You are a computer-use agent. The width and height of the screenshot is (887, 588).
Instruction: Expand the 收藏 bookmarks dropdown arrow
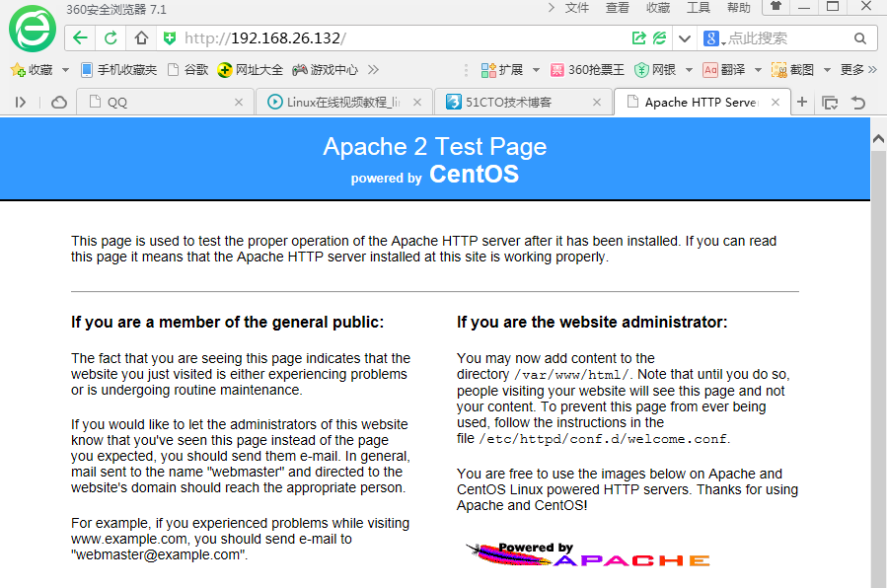[x=65, y=70]
